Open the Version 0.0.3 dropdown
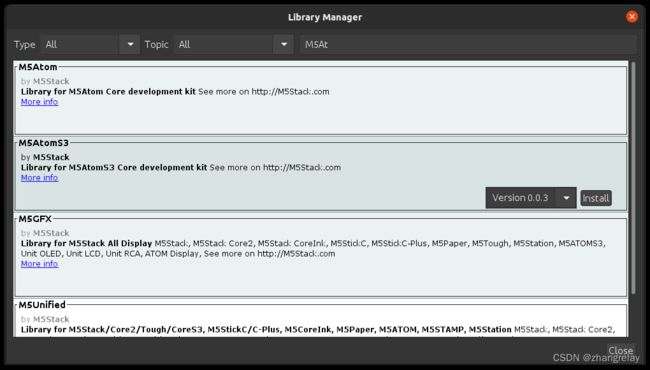Viewport: 650px width, 370px height. [x=531, y=198]
